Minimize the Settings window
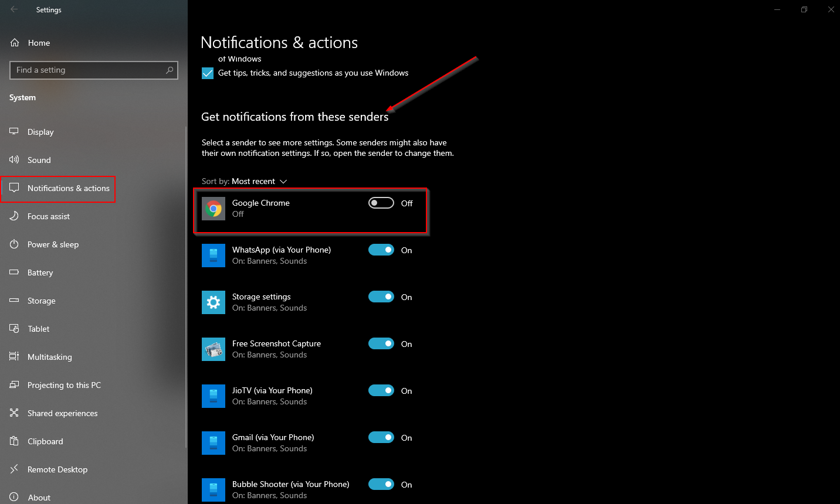The width and height of the screenshot is (840, 504). [777, 9]
